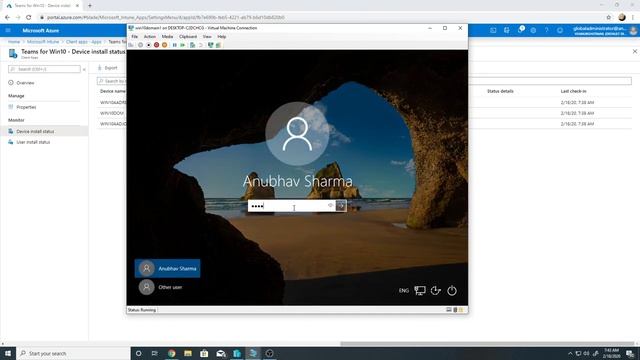
Task: Pause the virtual machine from toolbar
Action: coord(175,45)
